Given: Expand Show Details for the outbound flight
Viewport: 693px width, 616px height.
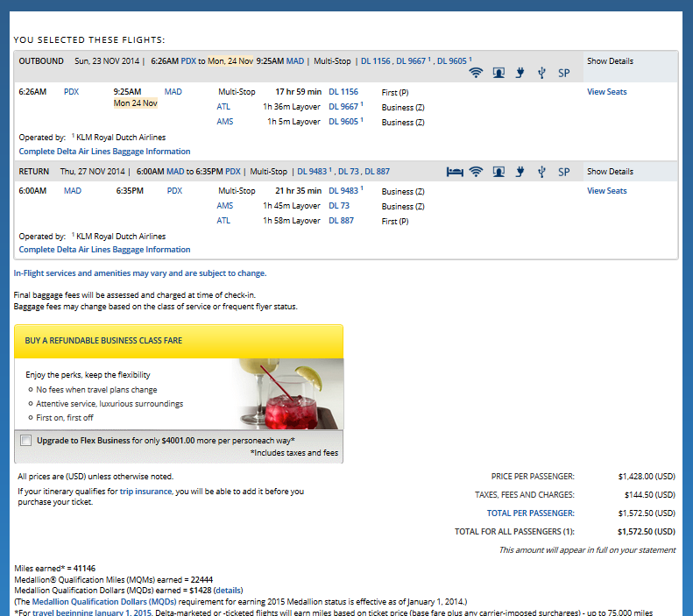Looking at the screenshot, I should [610, 61].
